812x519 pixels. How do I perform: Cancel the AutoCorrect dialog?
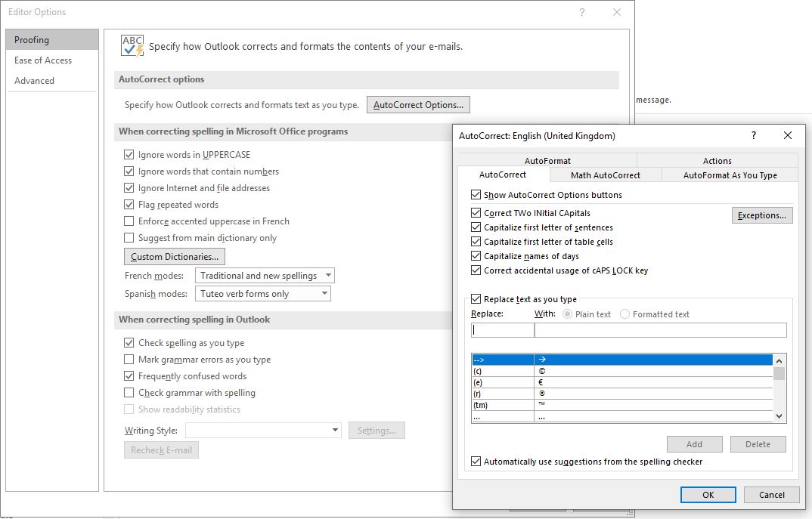coord(772,495)
